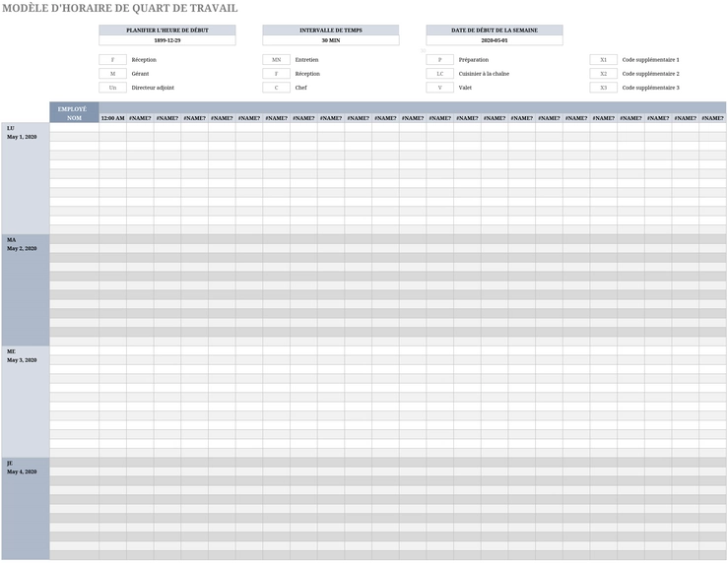Select the X2 code cell
The image size is (728, 563).
(604, 74)
